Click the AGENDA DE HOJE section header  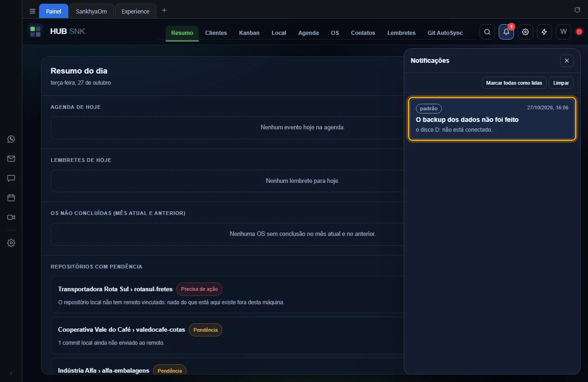(x=75, y=107)
